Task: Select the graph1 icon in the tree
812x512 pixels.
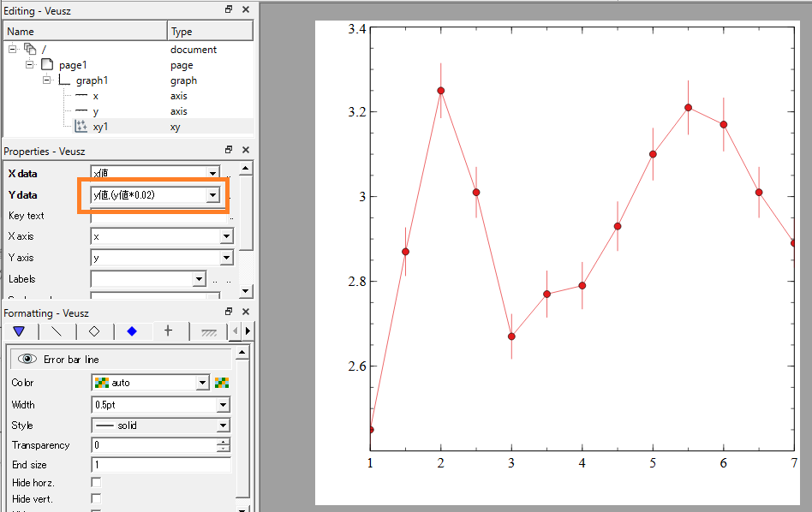Action: 64,80
